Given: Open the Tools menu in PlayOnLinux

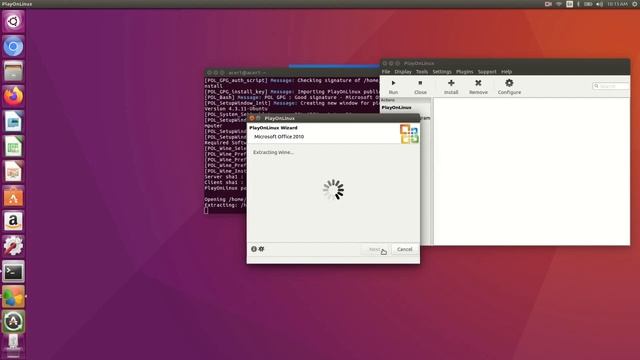Looking at the screenshot, I should click(422, 71).
